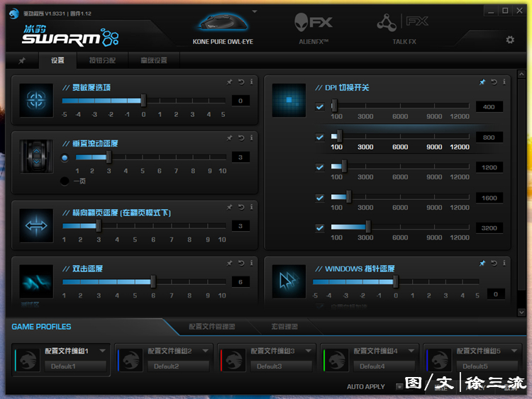This screenshot has height=399, width=532.
Task: Open the 配置文件编组1 profile dropdown arrow
Action: tap(103, 351)
